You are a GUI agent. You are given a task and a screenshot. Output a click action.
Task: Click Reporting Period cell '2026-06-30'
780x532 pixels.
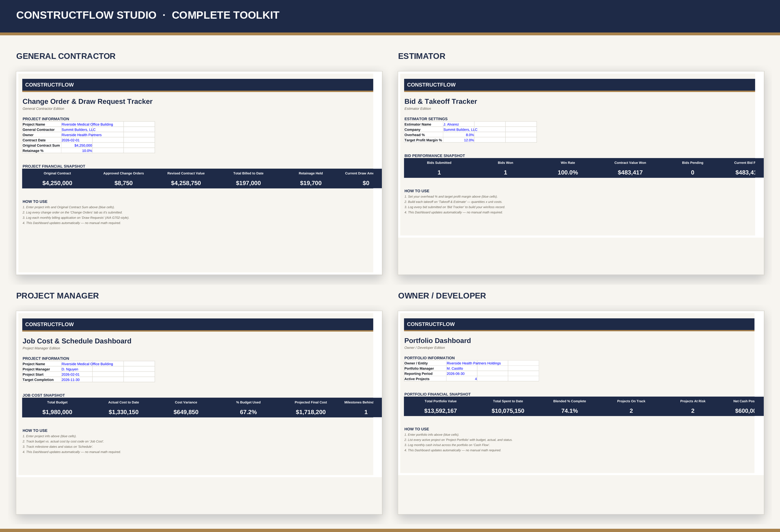tap(461, 374)
